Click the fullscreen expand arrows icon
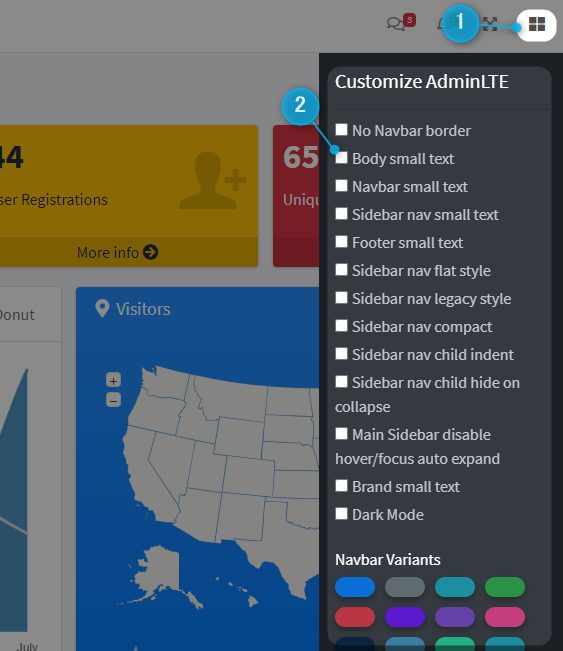Viewport: 563px width, 651px height. pyautogui.click(x=490, y=24)
